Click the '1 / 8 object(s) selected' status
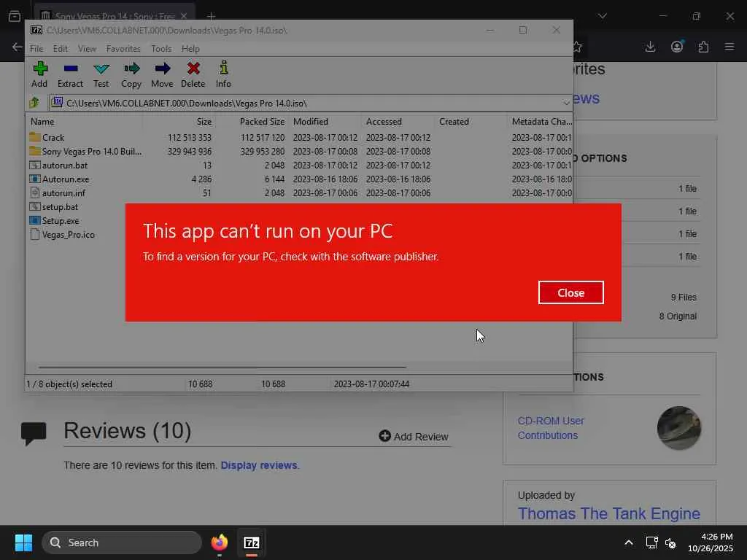Image resolution: width=747 pixels, height=560 pixels. (x=69, y=384)
